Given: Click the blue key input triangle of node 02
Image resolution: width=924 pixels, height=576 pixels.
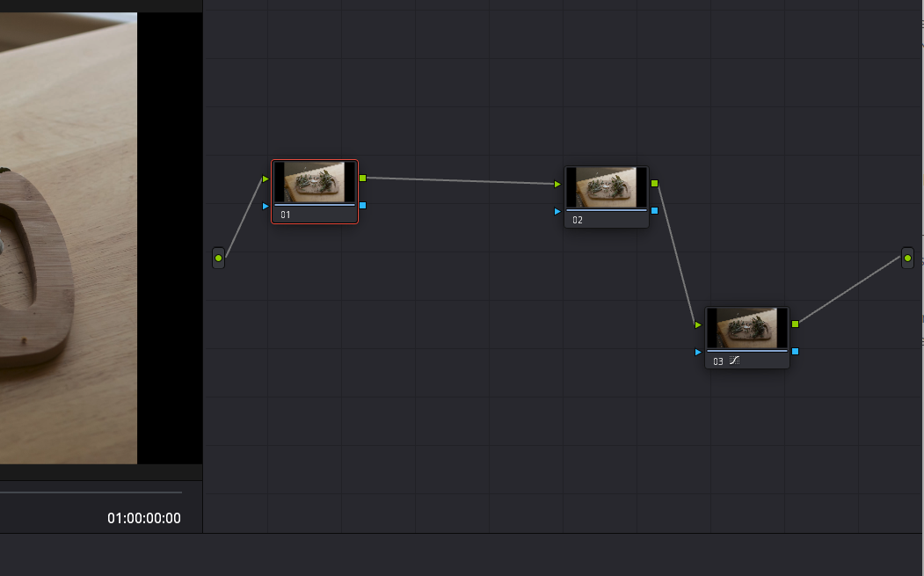Looking at the screenshot, I should coord(557,210).
